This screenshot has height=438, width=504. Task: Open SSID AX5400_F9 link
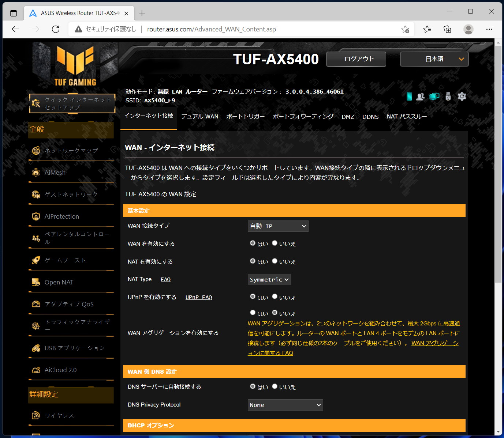(x=160, y=101)
